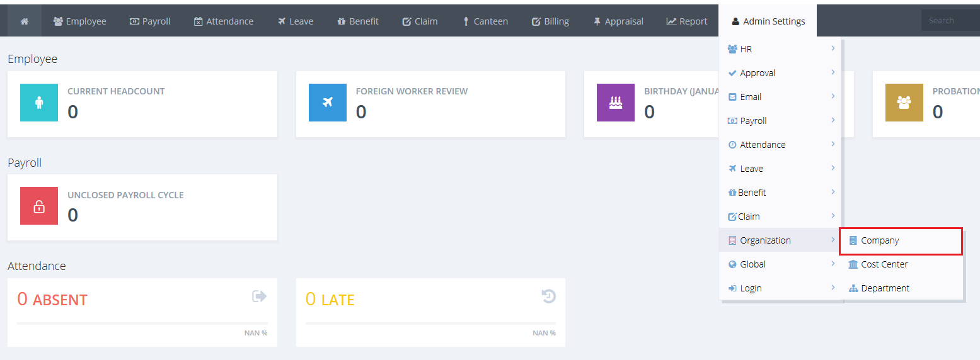
Task: Click the Probation group icon tile
Action: pyautogui.click(x=904, y=103)
